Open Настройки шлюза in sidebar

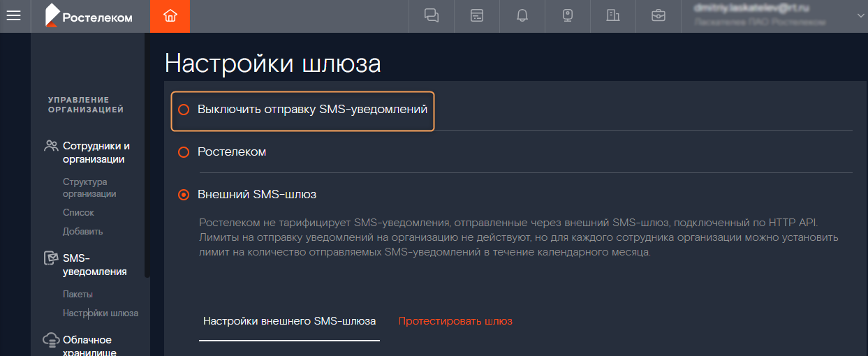[x=101, y=313]
